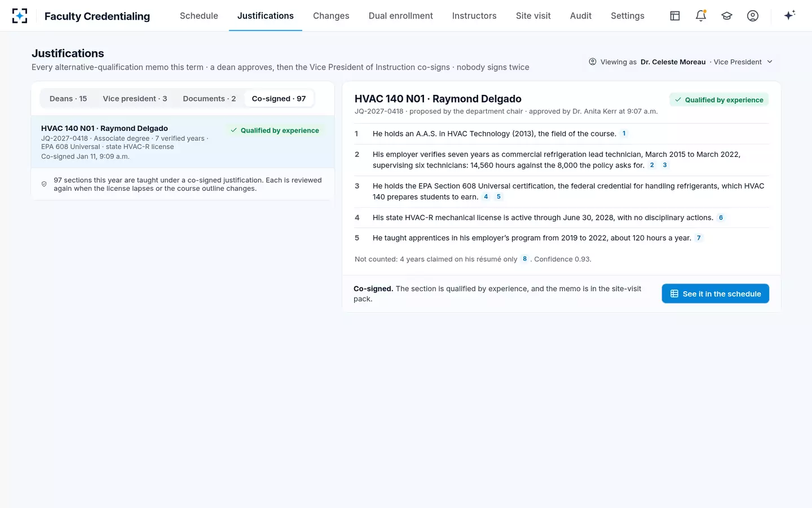
Task: Click the Justifications page heading
Action: click(68, 54)
